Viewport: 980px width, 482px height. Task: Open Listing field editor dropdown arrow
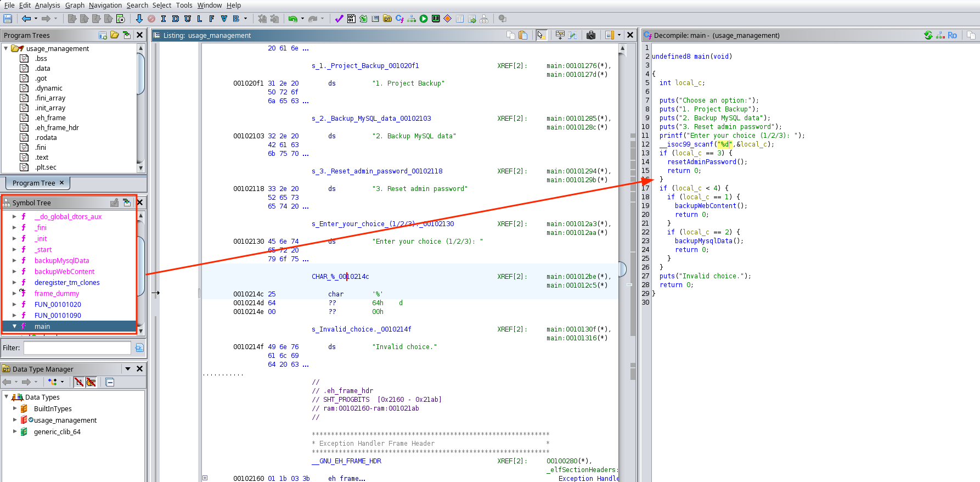click(x=619, y=35)
